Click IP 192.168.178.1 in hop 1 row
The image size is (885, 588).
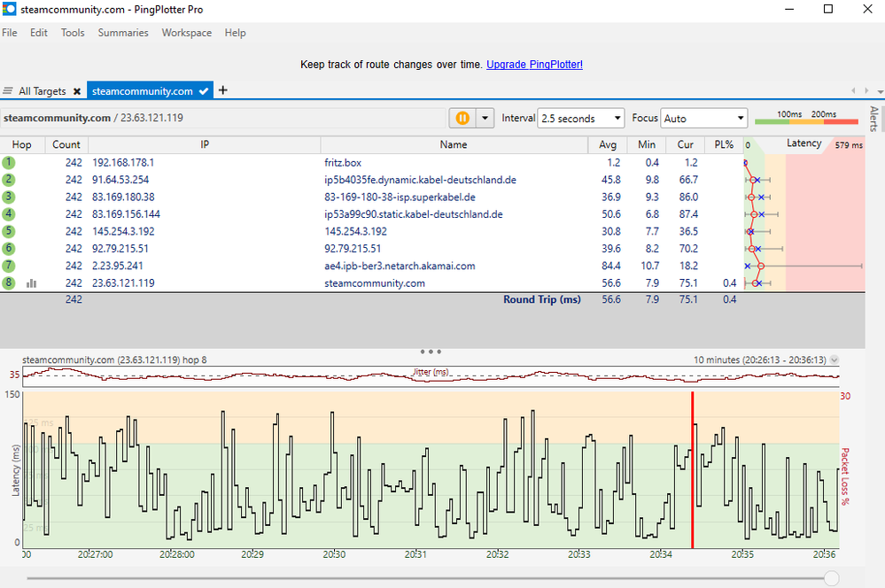tap(124, 163)
